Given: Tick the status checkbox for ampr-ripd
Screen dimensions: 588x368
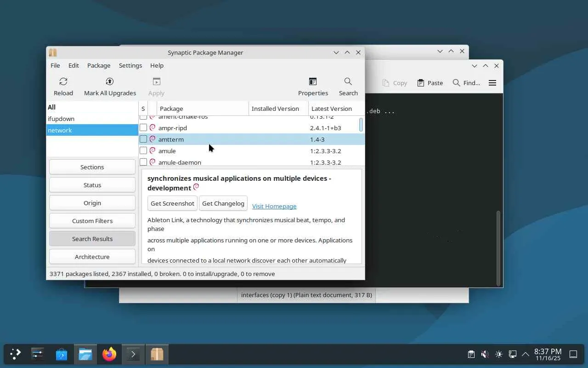Looking at the screenshot, I should pos(143,127).
